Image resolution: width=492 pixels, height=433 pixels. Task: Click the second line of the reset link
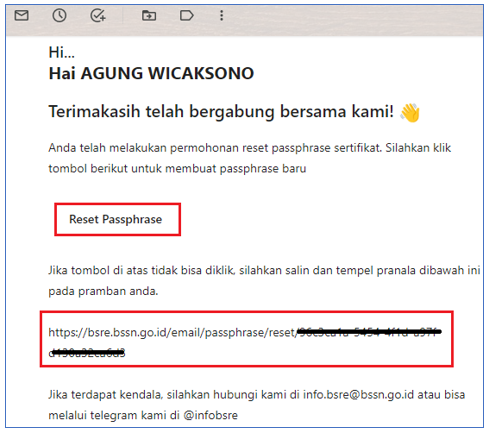point(87,353)
